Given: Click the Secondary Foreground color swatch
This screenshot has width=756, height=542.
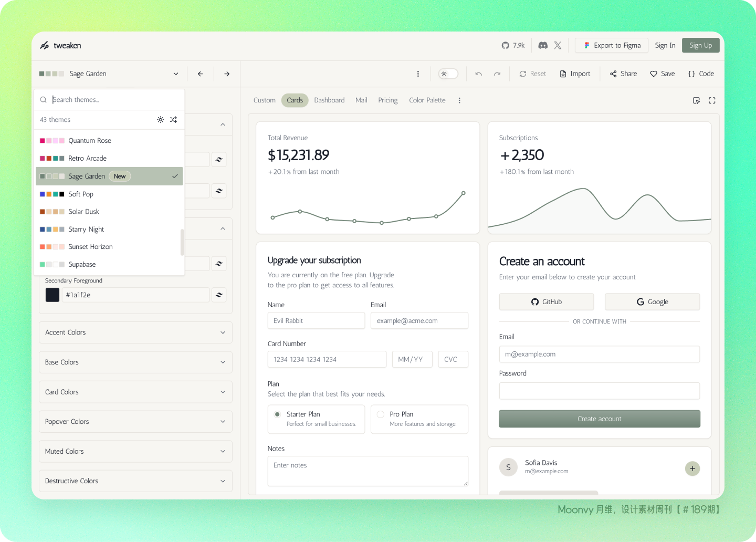Looking at the screenshot, I should tap(52, 295).
